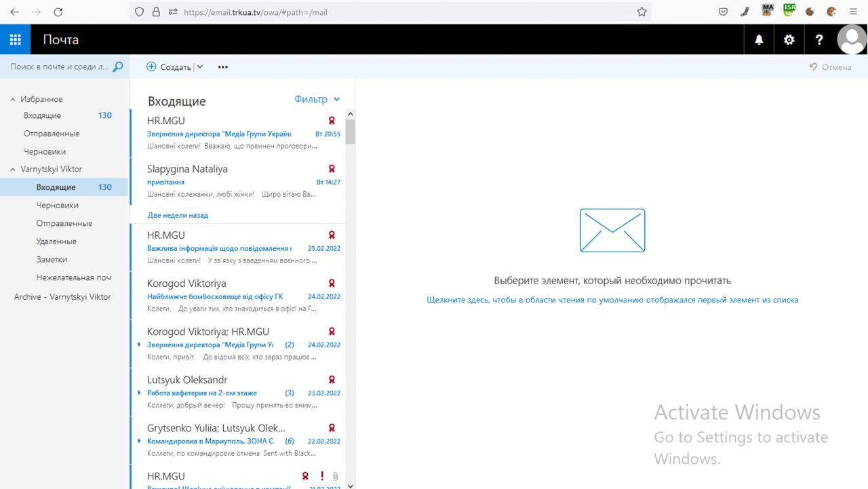
Task: Open the user profile avatar
Action: (x=852, y=39)
